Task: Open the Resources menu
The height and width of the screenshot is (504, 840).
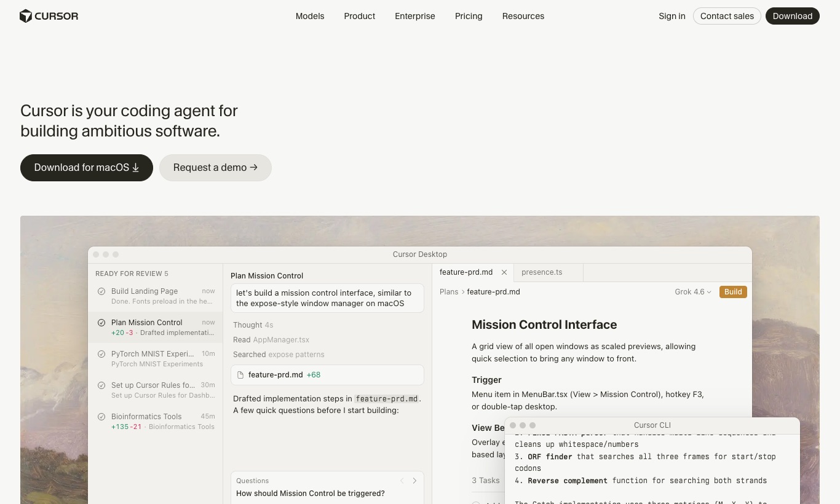Action: click(523, 16)
